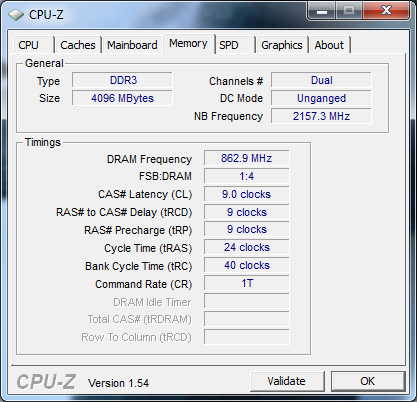Minimize the CPU-Z window

click(x=322, y=11)
